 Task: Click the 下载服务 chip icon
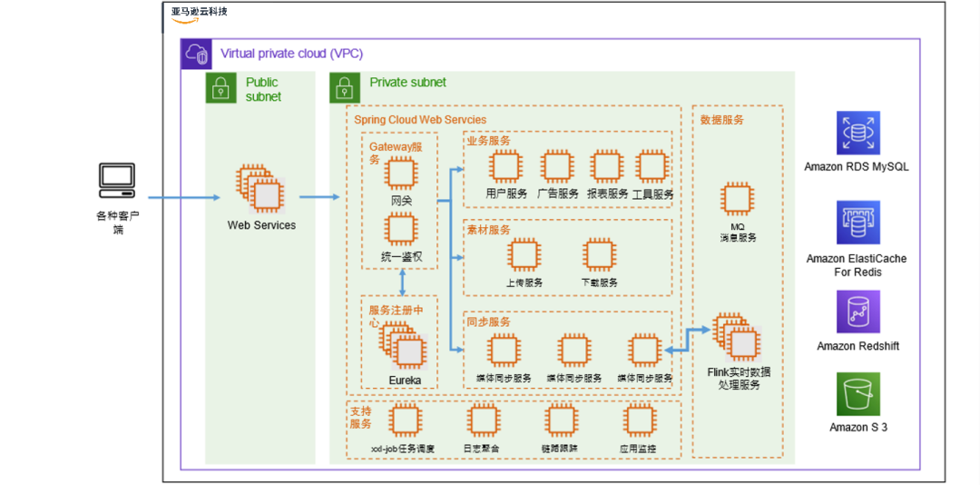pyautogui.click(x=600, y=254)
